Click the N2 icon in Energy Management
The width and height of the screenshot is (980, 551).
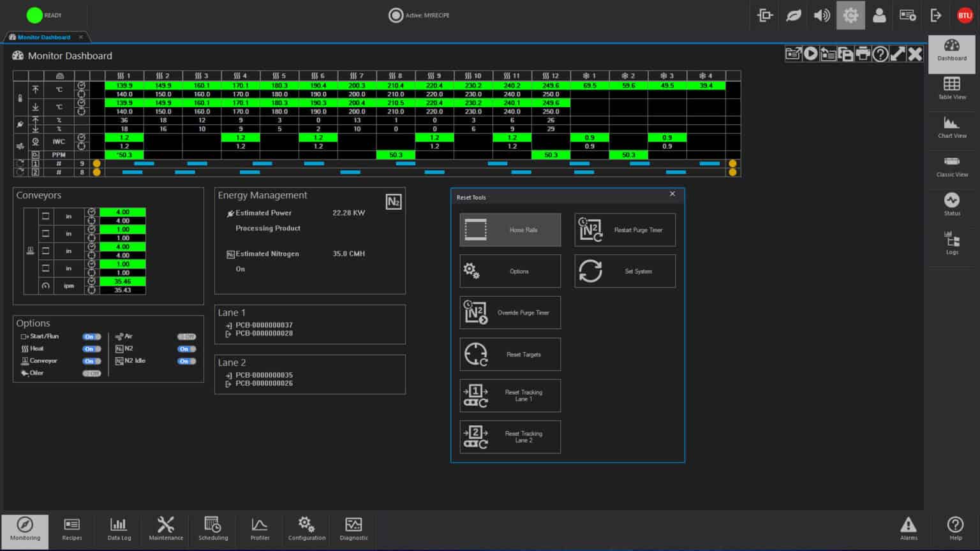[393, 202]
